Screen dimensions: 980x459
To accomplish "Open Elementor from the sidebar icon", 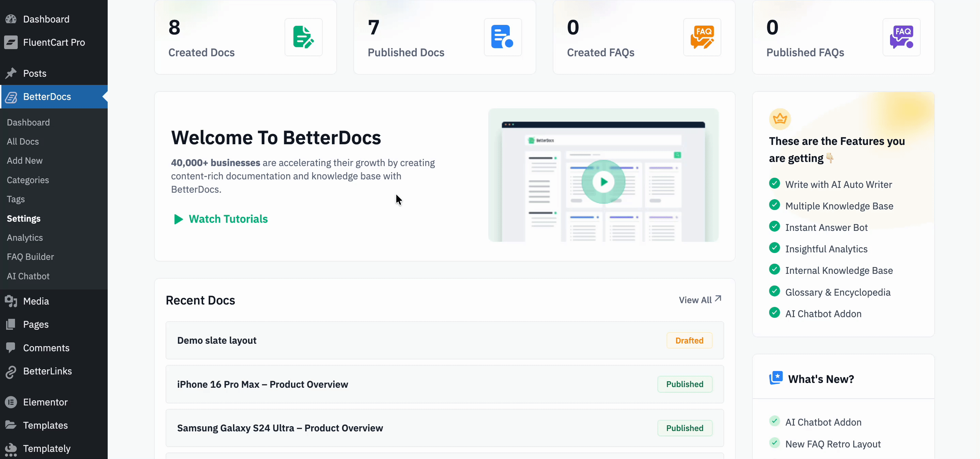I will pyautogui.click(x=11, y=402).
